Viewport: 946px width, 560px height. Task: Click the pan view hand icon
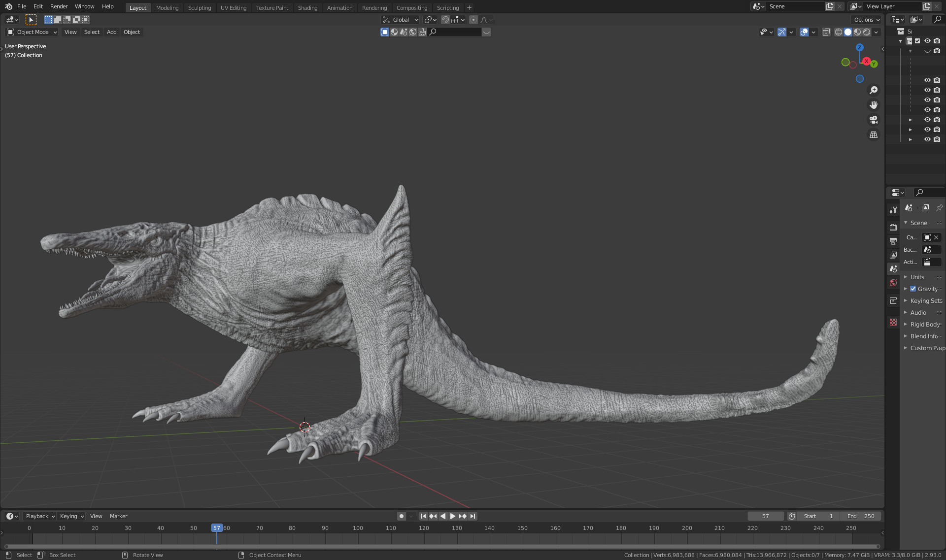pyautogui.click(x=874, y=105)
